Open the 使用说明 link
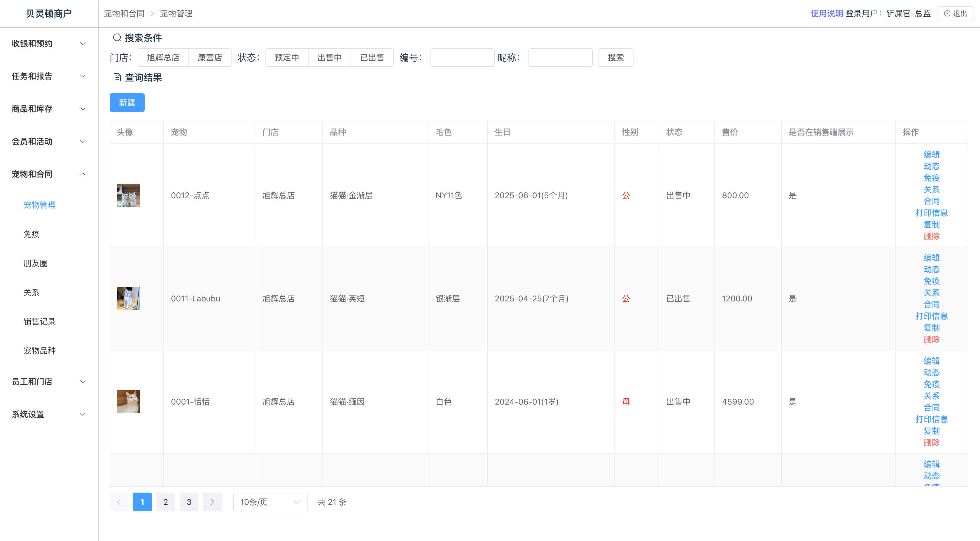The image size is (980, 541). [827, 14]
